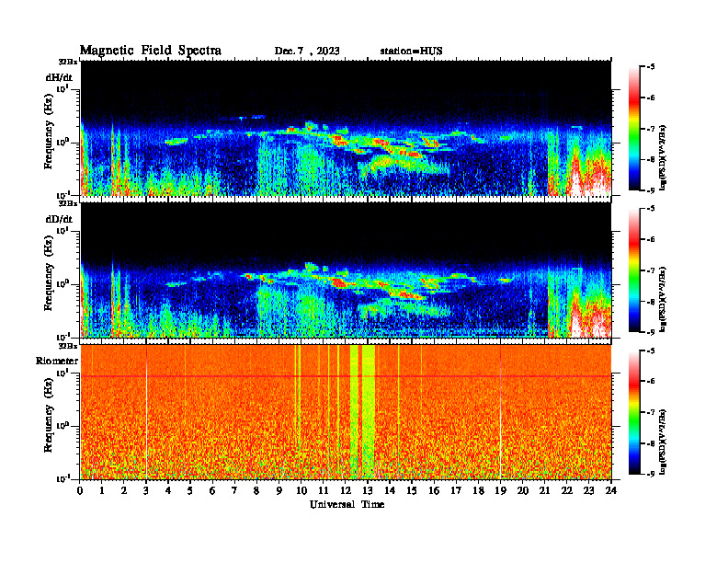Click the "32Hz" label atop the dD/dt panel
The image size is (728, 563).
(x=68, y=203)
